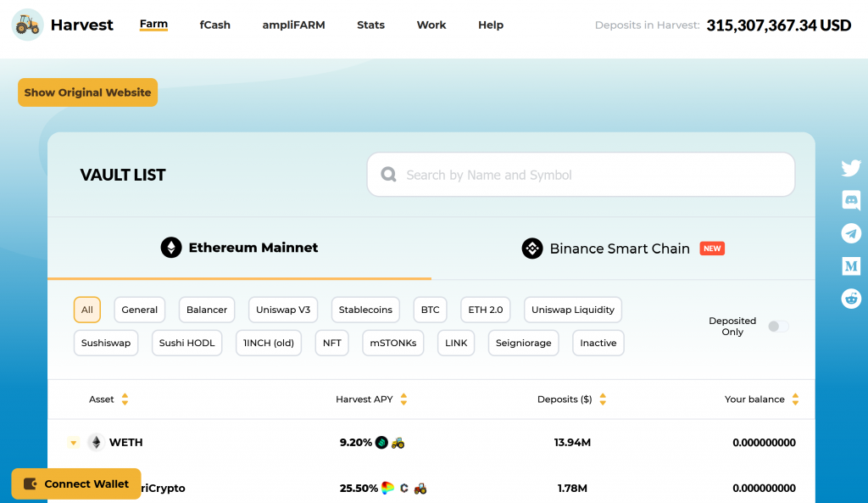The height and width of the screenshot is (503, 868).
Task: Click the colorful Curve icon beside 25.50%
Action: click(387, 488)
